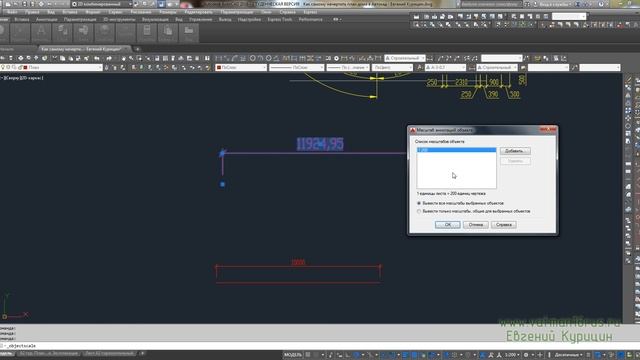The height and width of the screenshot is (360, 640).
Task: Open the Annotation (A) ribbon panel
Action: [x=41, y=33]
